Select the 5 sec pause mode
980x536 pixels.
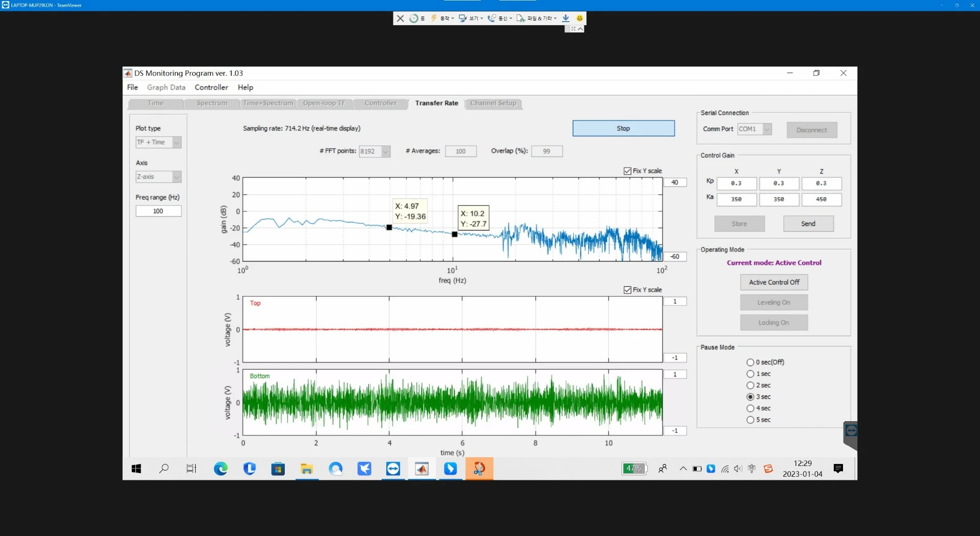tap(750, 420)
